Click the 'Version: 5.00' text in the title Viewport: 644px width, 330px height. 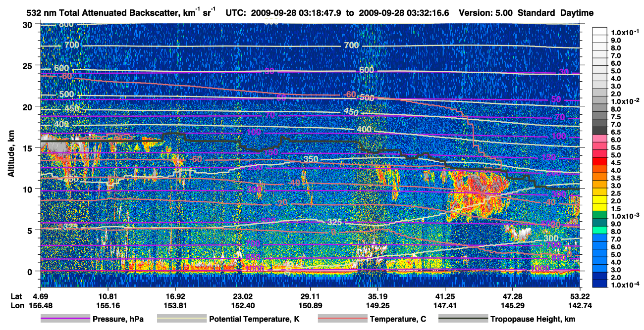[x=486, y=13]
